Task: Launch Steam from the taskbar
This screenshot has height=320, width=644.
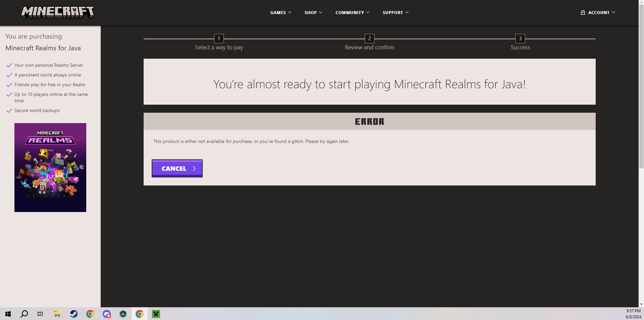Action: [x=73, y=314]
